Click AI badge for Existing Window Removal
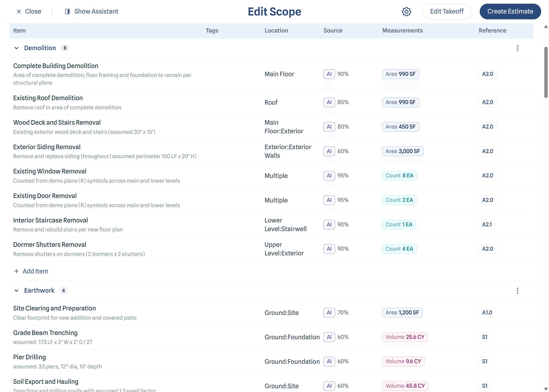This screenshot has width=549, height=392. coord(329,175)
